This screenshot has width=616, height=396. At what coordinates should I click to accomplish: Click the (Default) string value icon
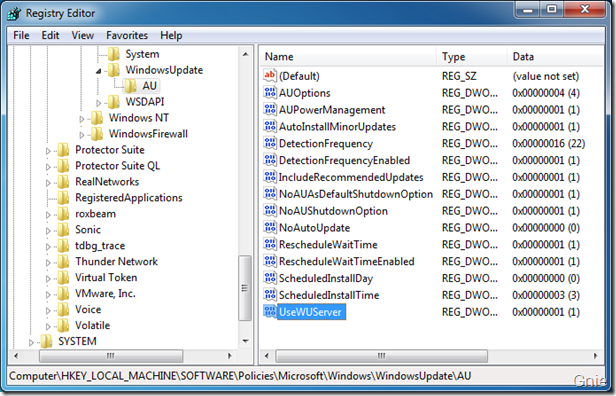[x=270, y=75]
